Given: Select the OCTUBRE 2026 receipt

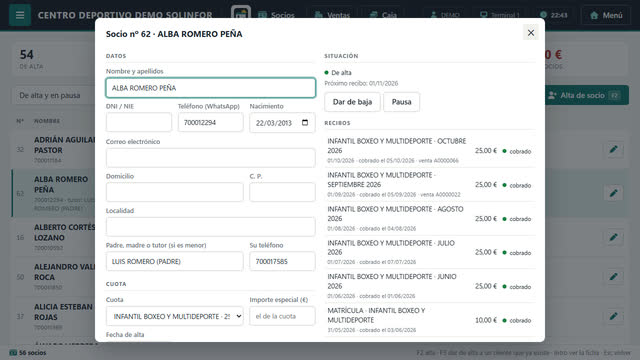Looking at the screenshot, I should click(x=430, y=151).
